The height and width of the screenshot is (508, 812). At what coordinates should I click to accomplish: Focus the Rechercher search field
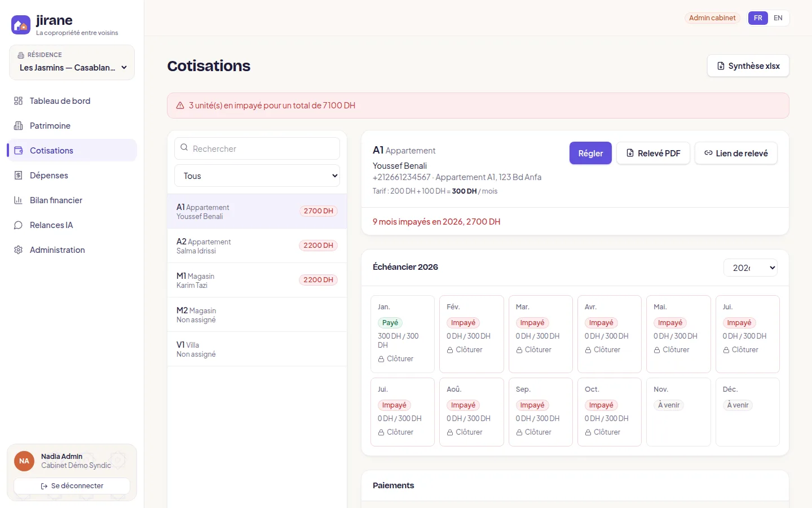tap(257, 148)
